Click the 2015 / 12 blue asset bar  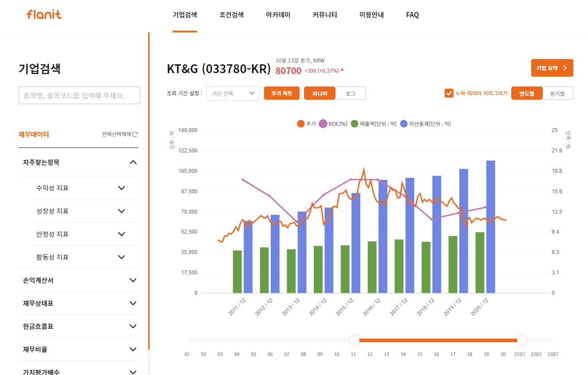(356, 243)
